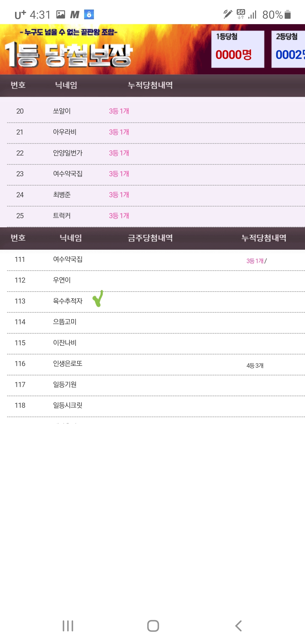Tap the Android back arrow
This screenshot has width=305, height=644.
pos(238,626)
